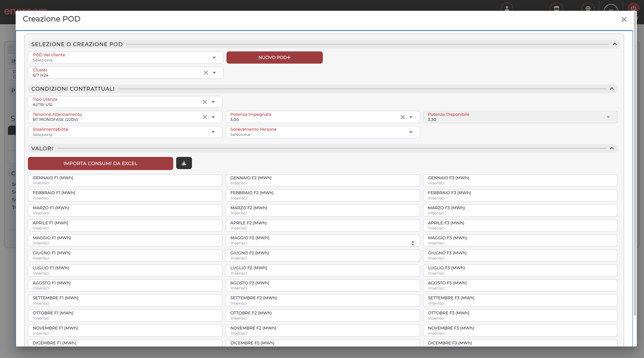This screenshot has height=358, width=644.
Task: Expand the Potenza Disponibile dropdown
Action: [x=608, y=117]
